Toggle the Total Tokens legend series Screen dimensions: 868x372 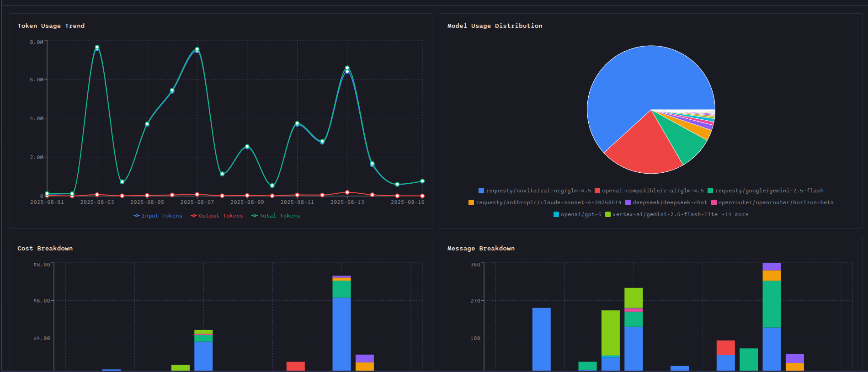(x=276, y=216)
